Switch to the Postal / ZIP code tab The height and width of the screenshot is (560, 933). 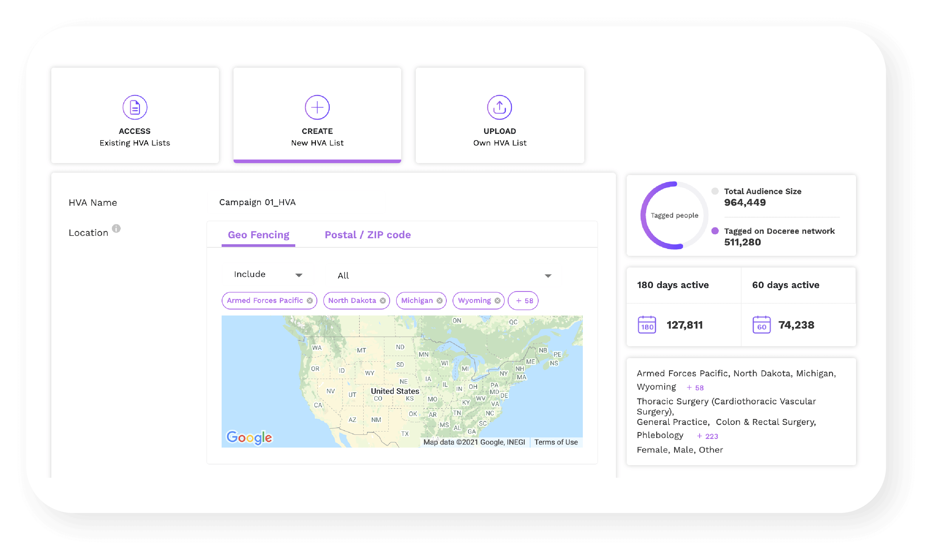(x=367, y=235)
